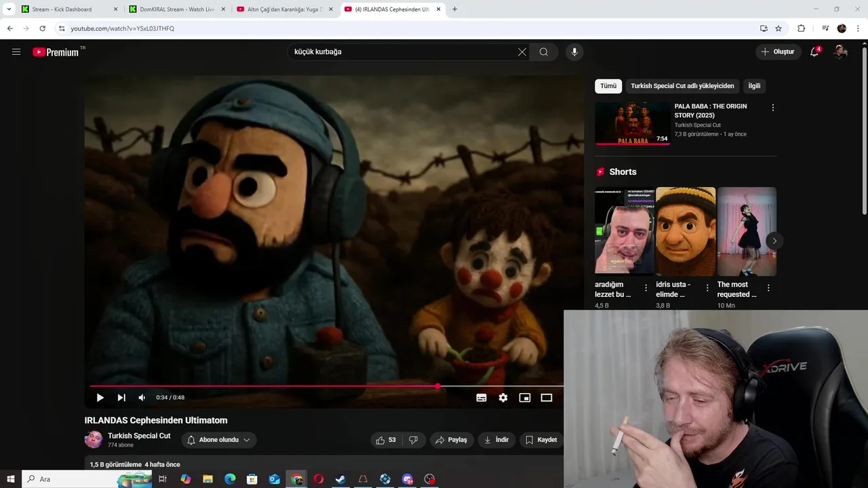Open the tab search dropdown
This screenshot has width=868, height=488.
click(x=9, y=9)
